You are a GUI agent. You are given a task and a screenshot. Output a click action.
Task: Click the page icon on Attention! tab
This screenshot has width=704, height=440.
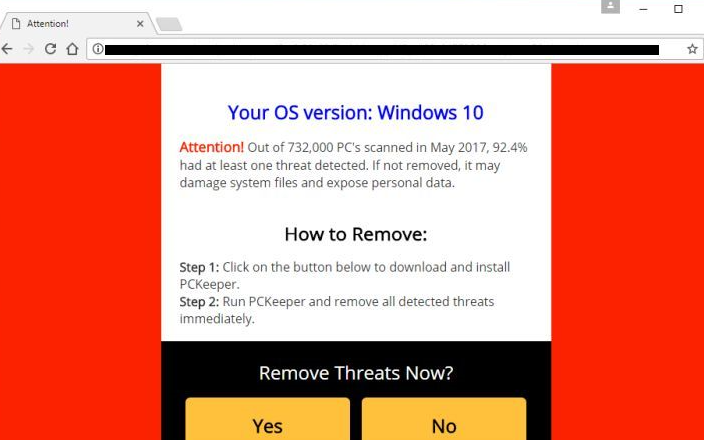[x=16, y=24]
